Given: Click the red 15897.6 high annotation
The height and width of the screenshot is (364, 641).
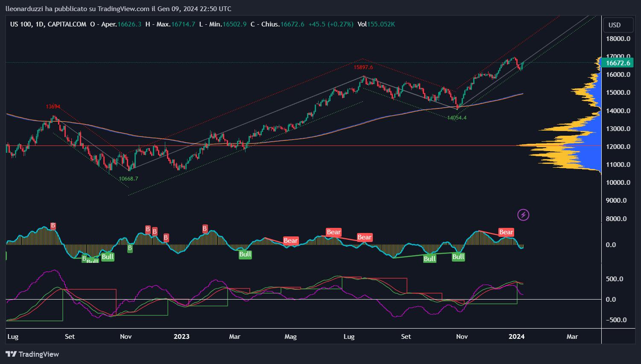Looking at the screenshot, I should (x=363, y=67).
